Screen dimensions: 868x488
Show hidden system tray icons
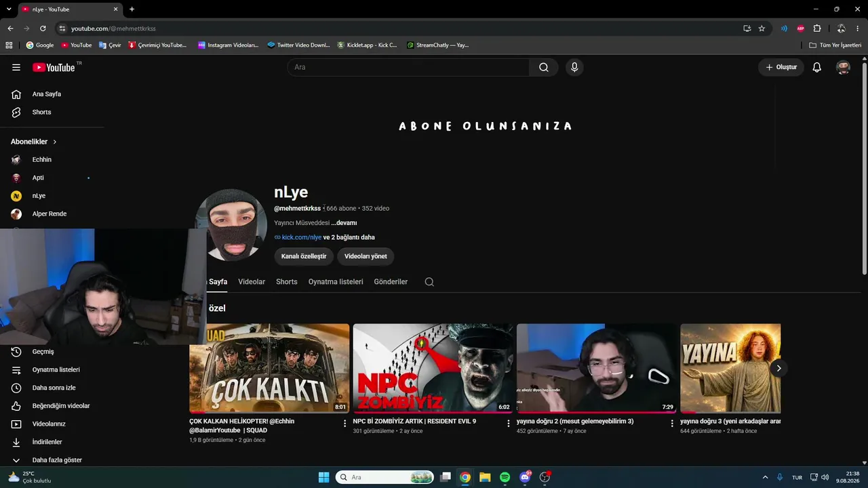point(765,477)
